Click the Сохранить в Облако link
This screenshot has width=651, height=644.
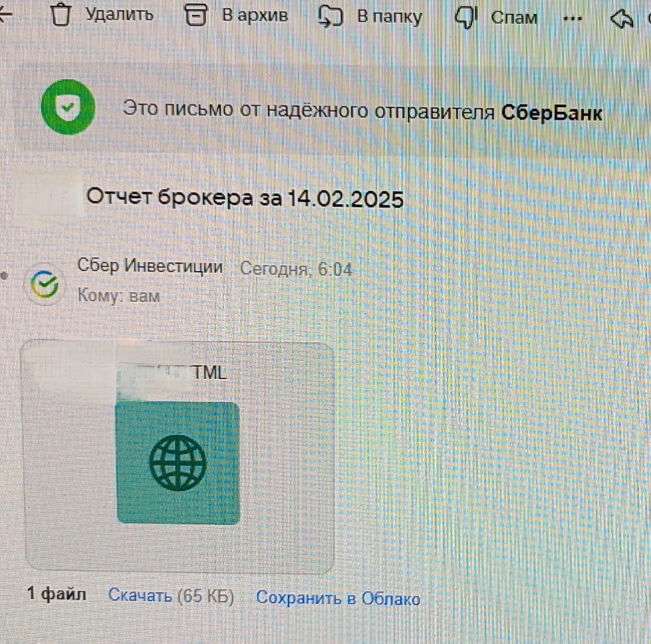tap(338, 598)
